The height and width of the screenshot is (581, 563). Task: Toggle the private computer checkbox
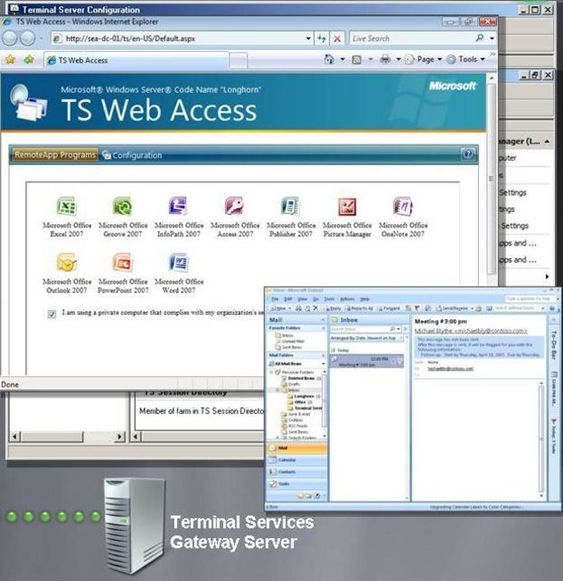click(52, 314)
